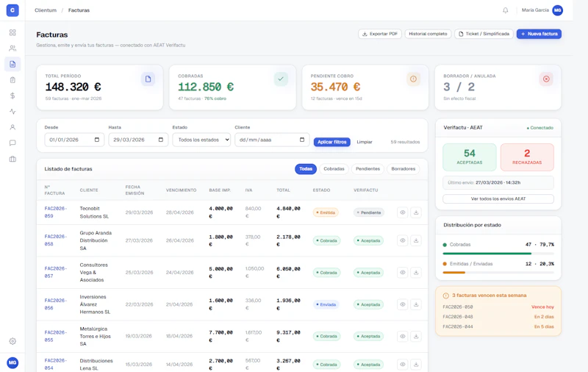Open invoice link FAC2026-057
588x372 pixels.
[56, 272]
